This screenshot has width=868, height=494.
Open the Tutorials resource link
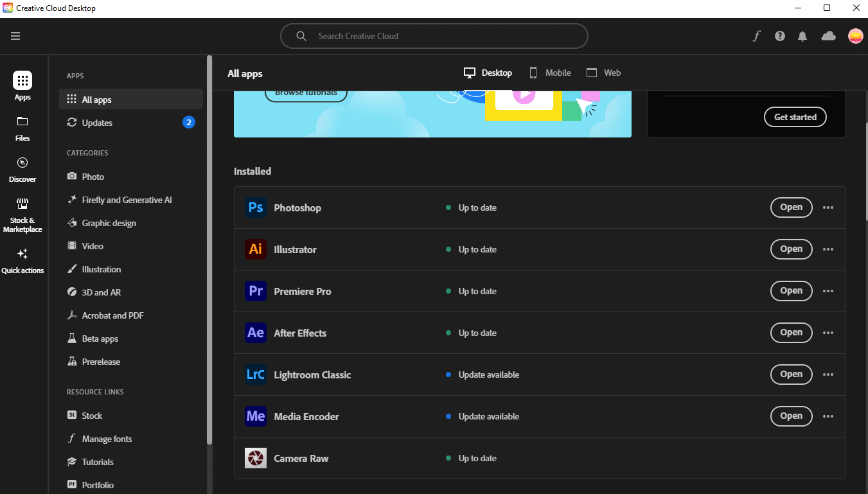point(131,462)
